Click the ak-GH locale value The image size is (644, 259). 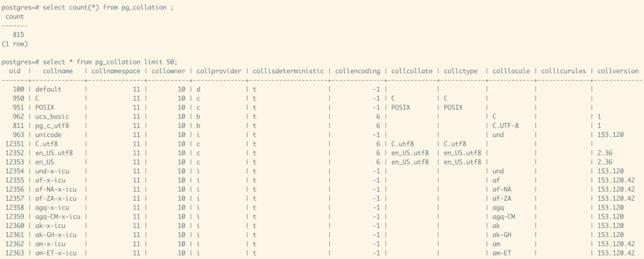[x=501, y=235]
